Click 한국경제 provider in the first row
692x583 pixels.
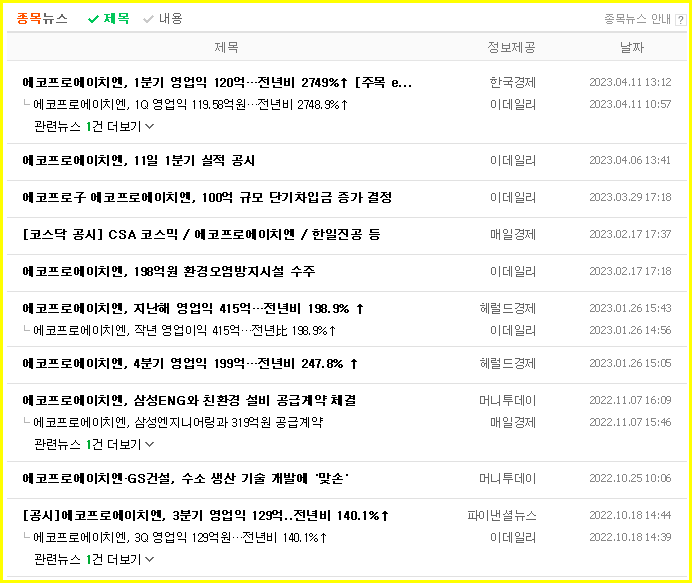click(x=512, y=83)
